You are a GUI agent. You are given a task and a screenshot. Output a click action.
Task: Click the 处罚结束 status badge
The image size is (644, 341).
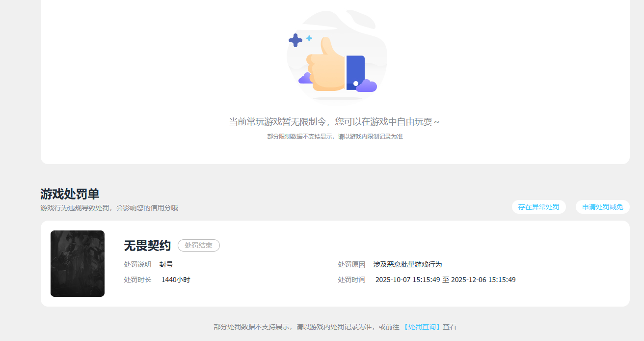(198, 245)
